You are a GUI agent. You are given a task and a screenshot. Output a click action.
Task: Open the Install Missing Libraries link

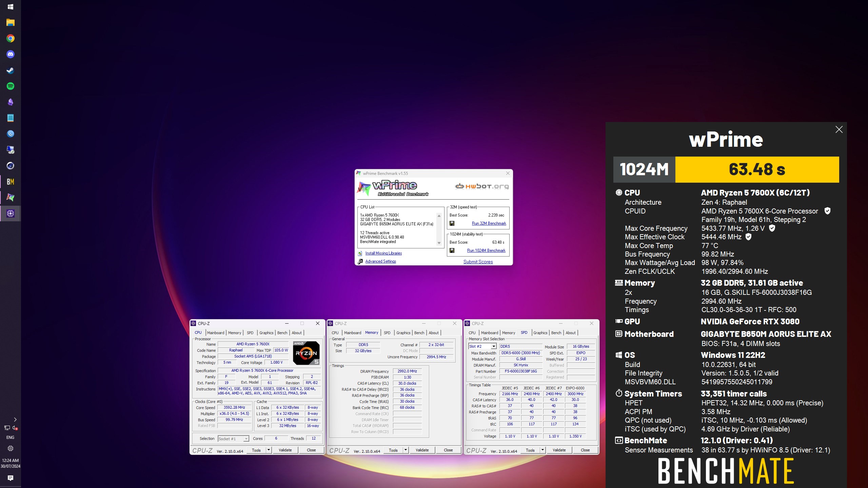[x=383, y=253]
